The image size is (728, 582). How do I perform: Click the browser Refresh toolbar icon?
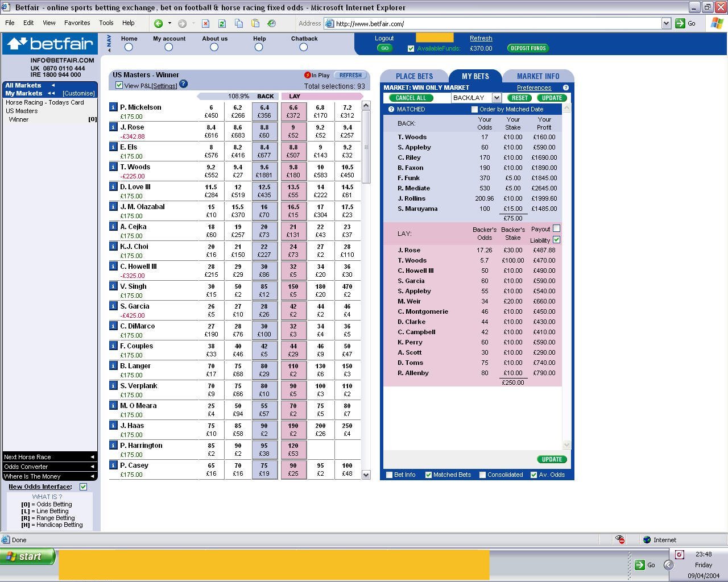222,23
